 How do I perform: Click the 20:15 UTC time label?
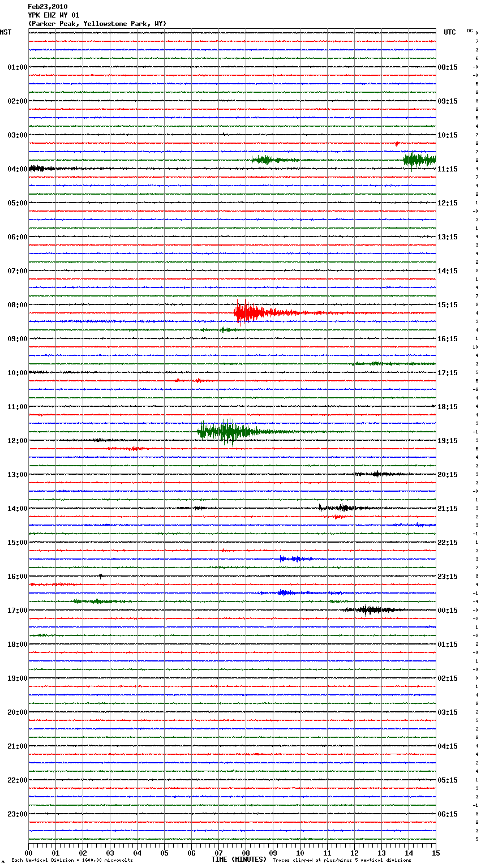pyautogui.click(x=448, y=475)
